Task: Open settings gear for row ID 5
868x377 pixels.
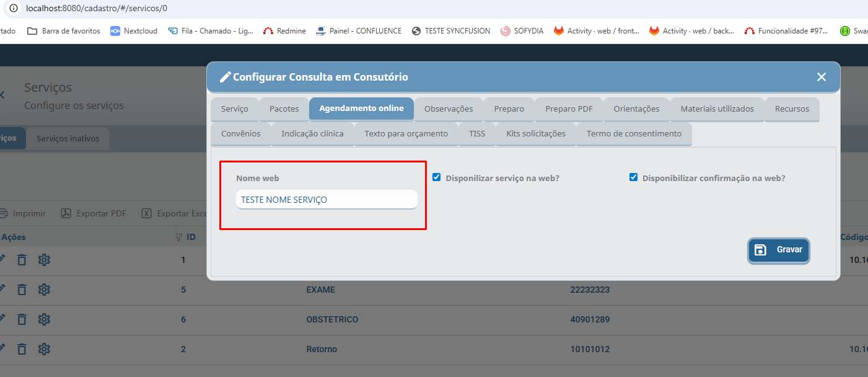Action: coord(44,290)
